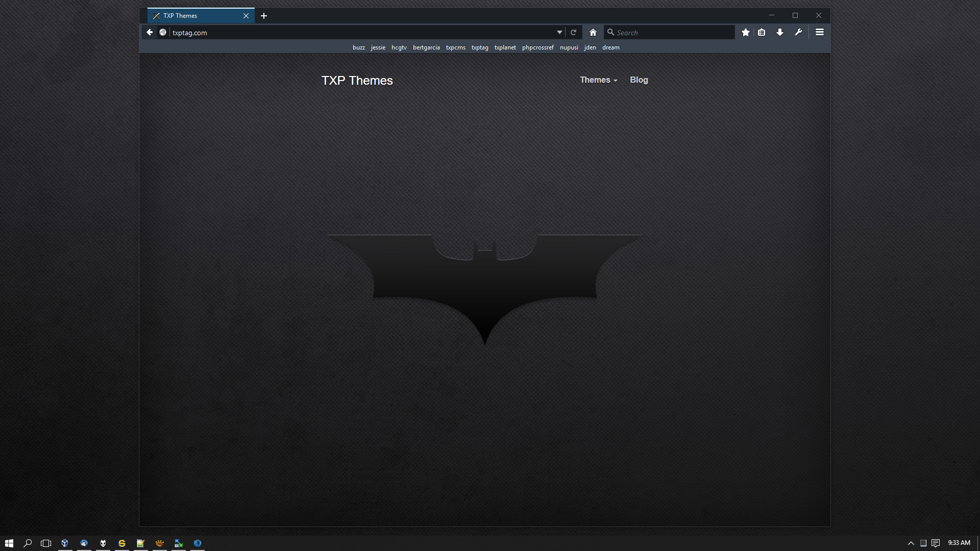The height and width of the screenshot is (551, 980).
Task: Open the jessie bookmark
Action: [378, 47]
